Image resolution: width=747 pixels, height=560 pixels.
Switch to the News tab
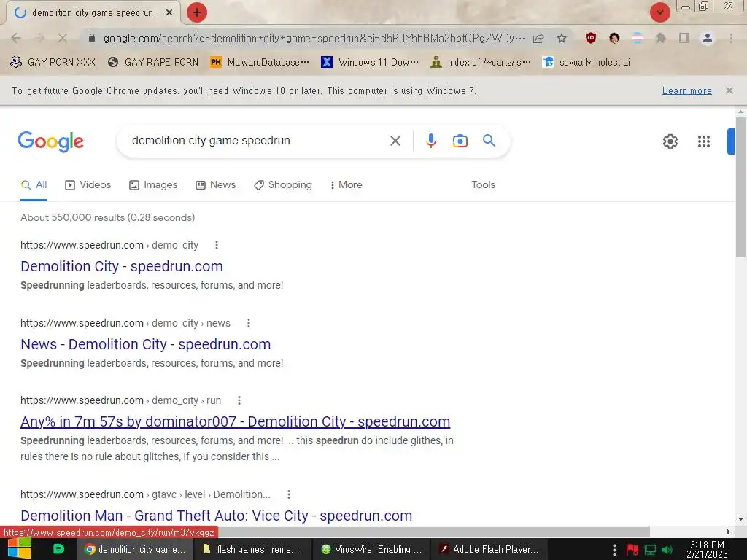pyautogui.click(x=216, y=184)
